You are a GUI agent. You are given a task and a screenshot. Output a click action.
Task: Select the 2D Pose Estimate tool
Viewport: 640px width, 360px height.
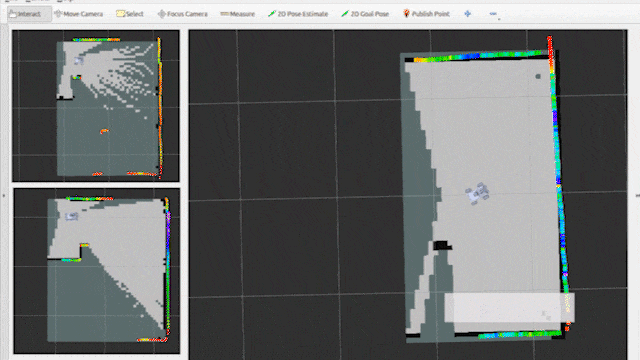coord(298,14)
